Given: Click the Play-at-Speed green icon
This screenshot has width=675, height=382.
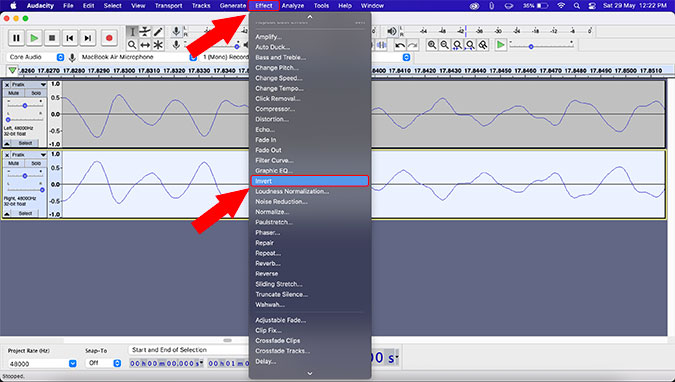Looking at the screenshot, I should [x=500, y=45].
